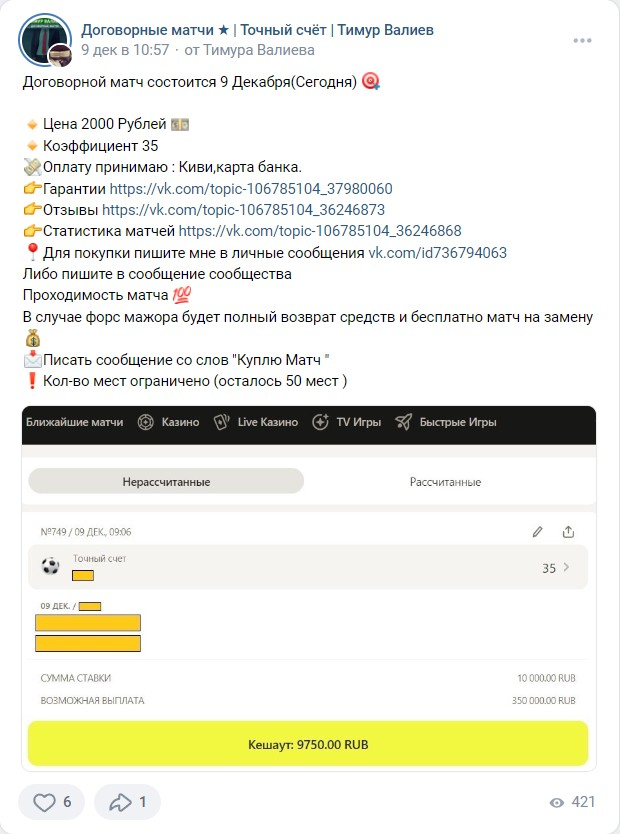Expand the Точный счет bet chevron
Image resolution: width=620 pixels, height=834 pixels.
(x=566, y=568)
